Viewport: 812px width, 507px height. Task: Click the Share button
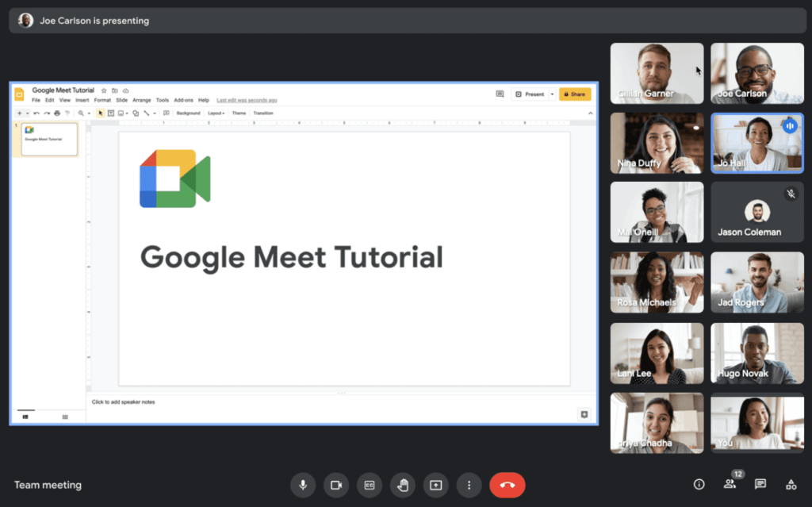(x=575, y=93)
